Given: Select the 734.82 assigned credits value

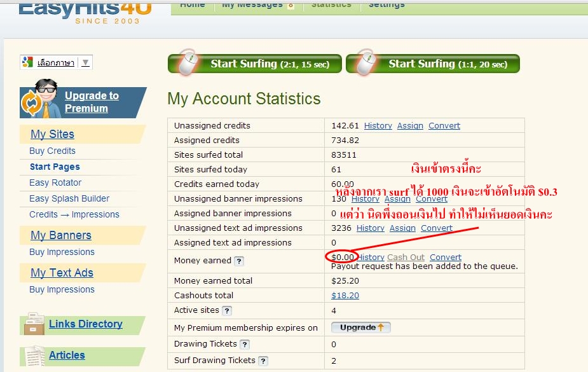Looking at the screenshot, I should point(345,141).
